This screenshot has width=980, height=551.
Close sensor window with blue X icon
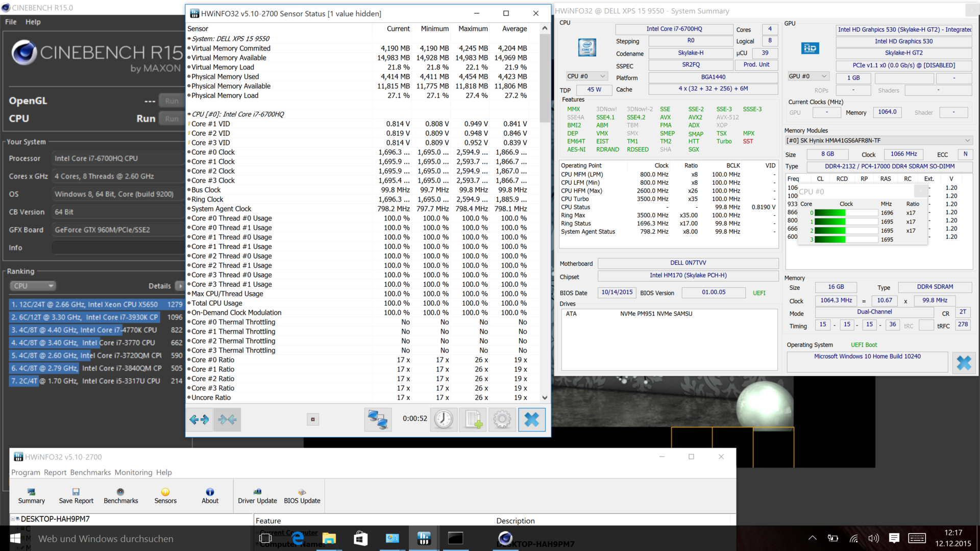(x=531, y=419)
